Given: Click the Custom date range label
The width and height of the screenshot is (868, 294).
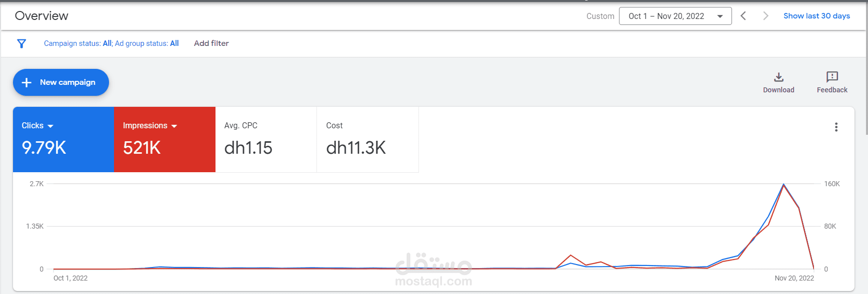Looking at the screenshot, I should (x=600, y=16).
